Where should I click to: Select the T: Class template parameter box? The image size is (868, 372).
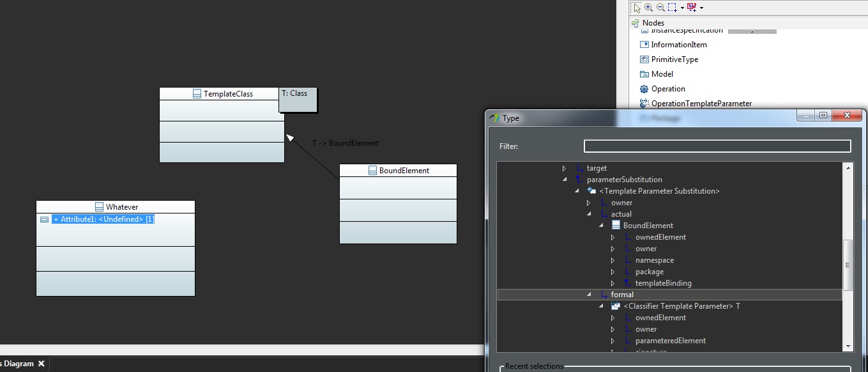click(298, 100)
